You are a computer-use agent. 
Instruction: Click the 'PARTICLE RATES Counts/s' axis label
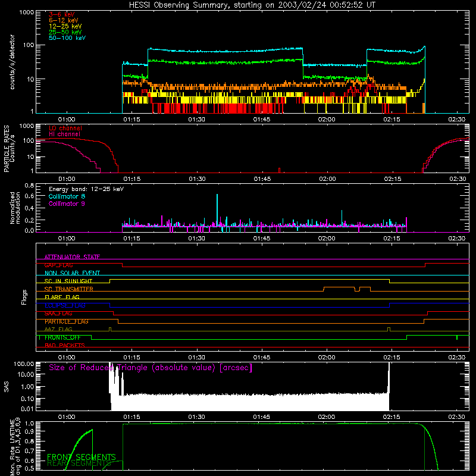pos(9,149)
